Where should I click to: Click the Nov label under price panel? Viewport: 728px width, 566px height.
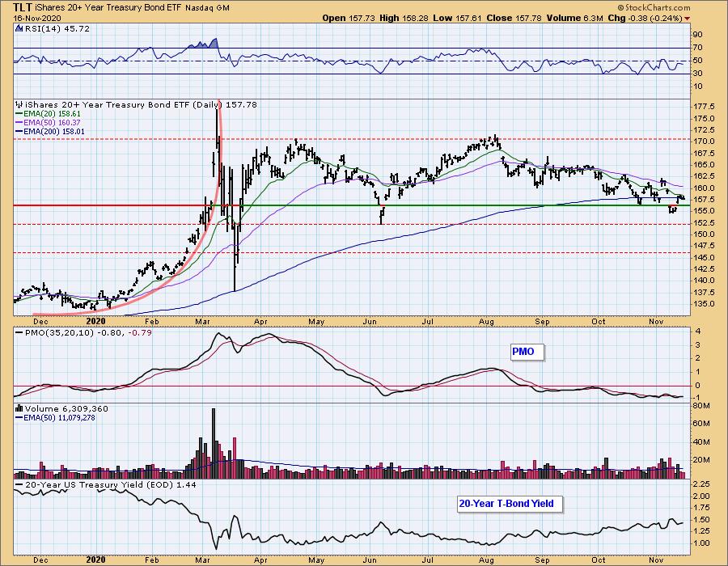click(x=655, y=321)
